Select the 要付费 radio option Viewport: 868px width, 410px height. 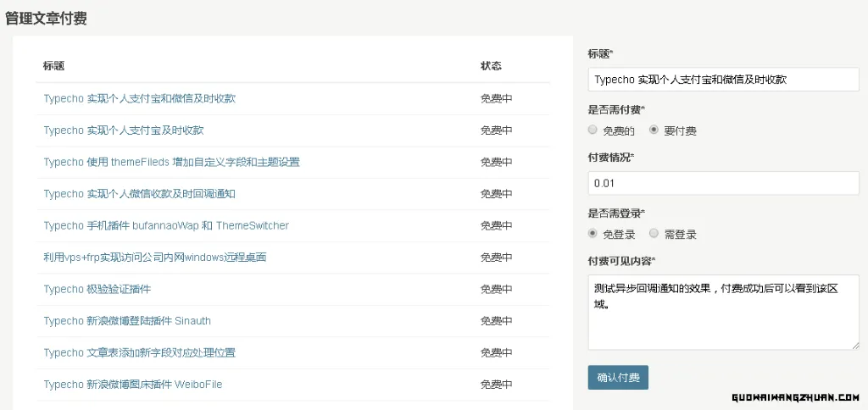[654, 130]
